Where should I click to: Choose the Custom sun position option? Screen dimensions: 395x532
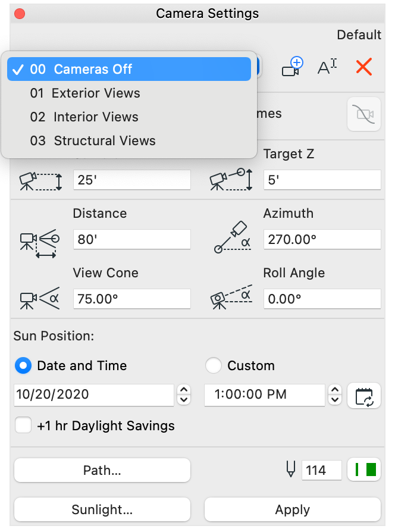pyautogui.click(x=214, y=366)
